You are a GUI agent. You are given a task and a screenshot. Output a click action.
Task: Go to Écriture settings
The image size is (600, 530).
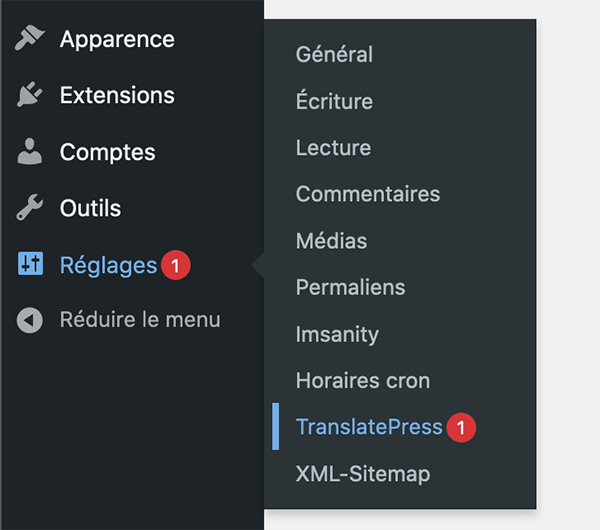coord(334,101)
